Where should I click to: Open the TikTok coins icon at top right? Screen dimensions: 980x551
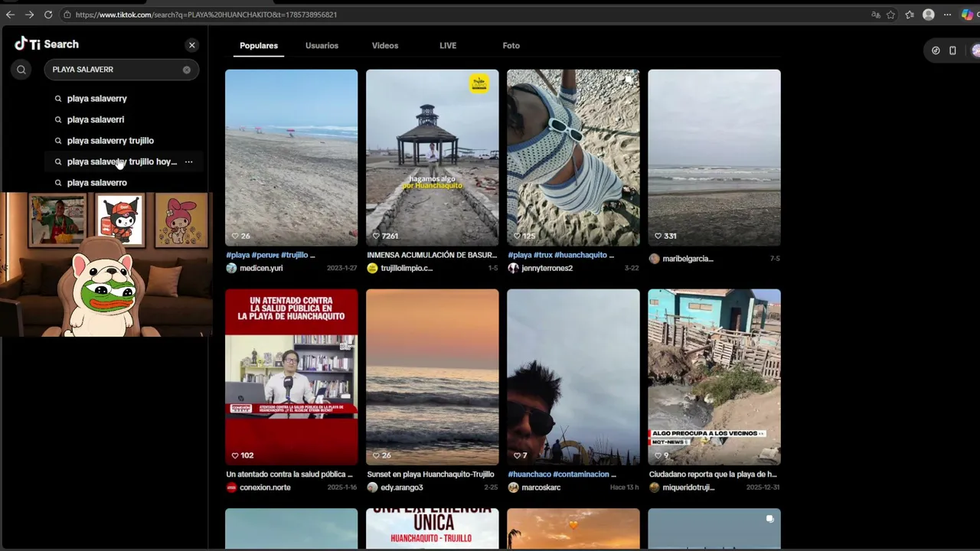point(936,51)
